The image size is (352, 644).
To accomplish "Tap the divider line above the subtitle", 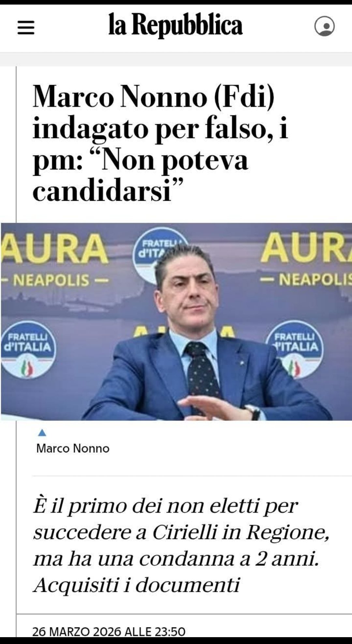I will [x=192, y=476].
